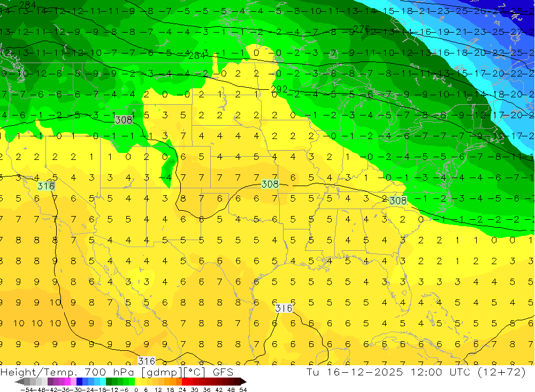Viewport: 535px width, 392px height.
Task: Click the '48' legend scale value
Action: coord(231,390)
